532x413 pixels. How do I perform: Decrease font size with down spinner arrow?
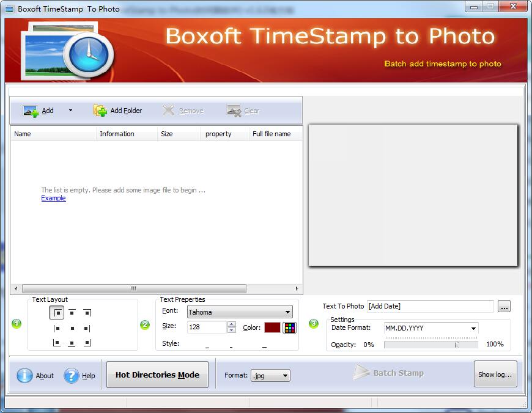coord(232,331)
